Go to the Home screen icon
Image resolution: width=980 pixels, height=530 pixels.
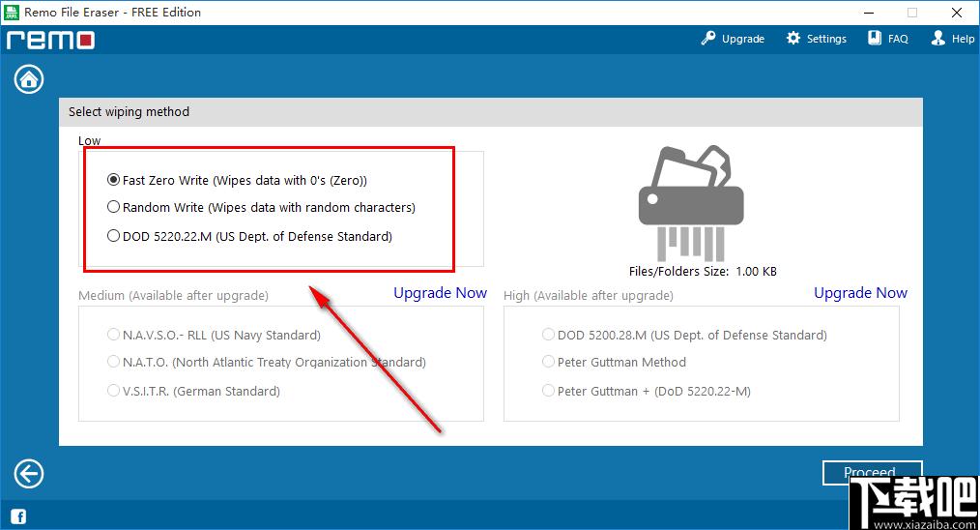[29, 79]
